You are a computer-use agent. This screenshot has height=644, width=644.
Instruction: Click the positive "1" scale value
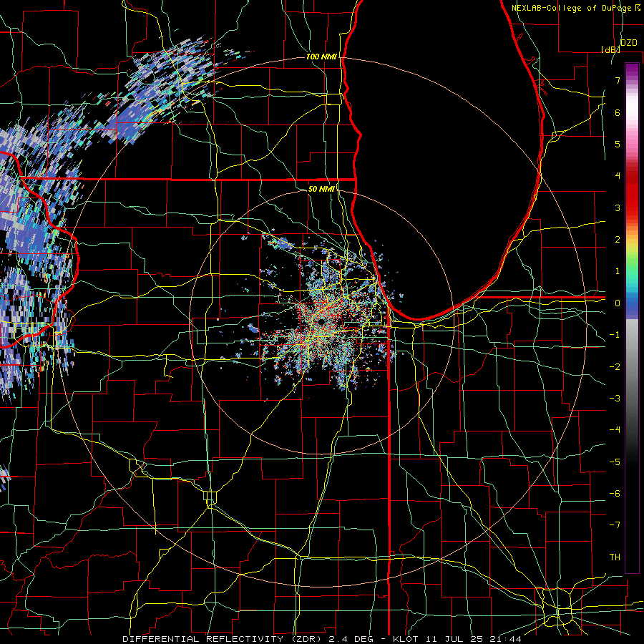tap(618, 271)
